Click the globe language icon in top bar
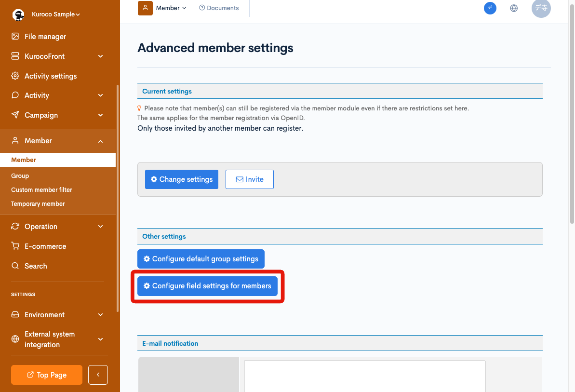The height and width of the screenshot is (392, 575). coord(514,8)
